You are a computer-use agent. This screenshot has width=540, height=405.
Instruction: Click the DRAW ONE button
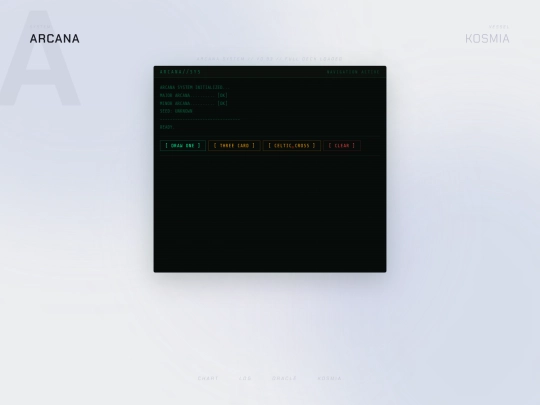pyautogui.click(x=183, y=145)
